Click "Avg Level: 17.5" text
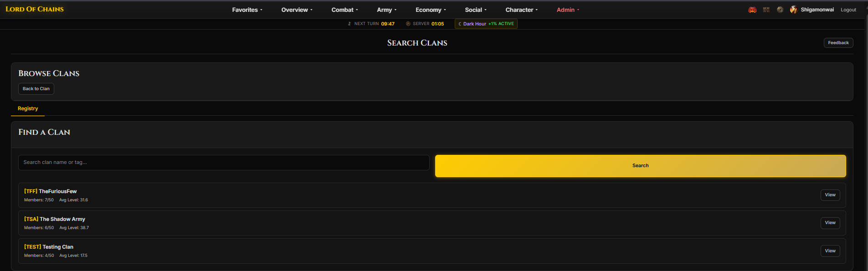This screenshot has height=271, width=868. (x=73, y=256)
